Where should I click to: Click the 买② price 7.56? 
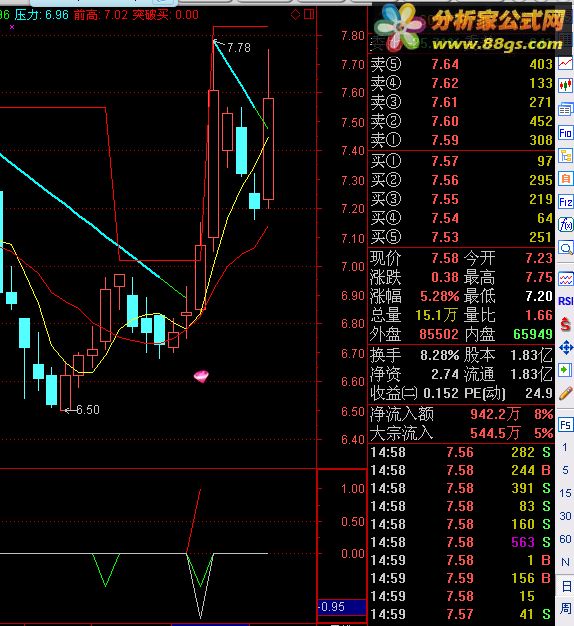445,180
